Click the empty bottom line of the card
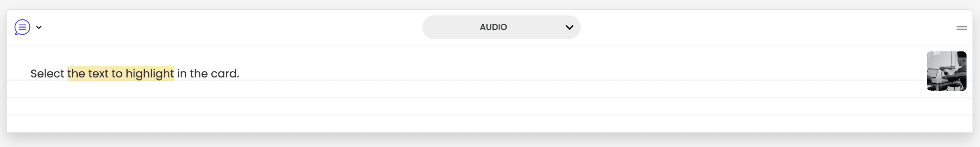This screenshot has width=980, height=147. 490,124
